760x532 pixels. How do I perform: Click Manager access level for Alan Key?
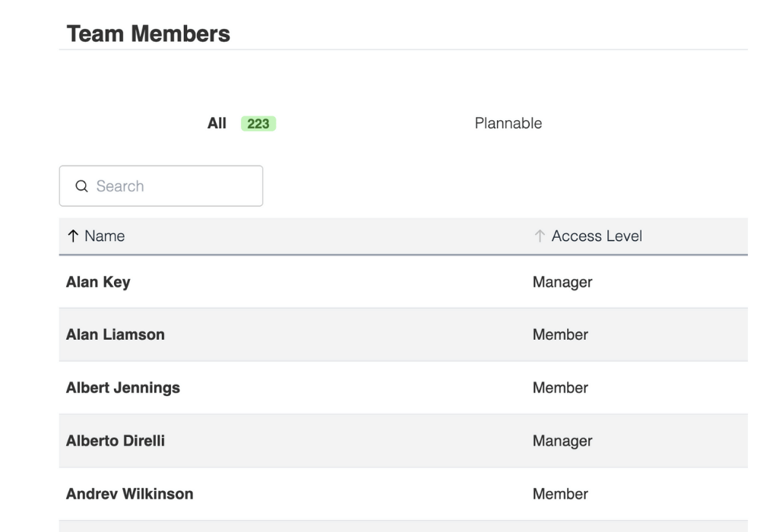[562, 282]
